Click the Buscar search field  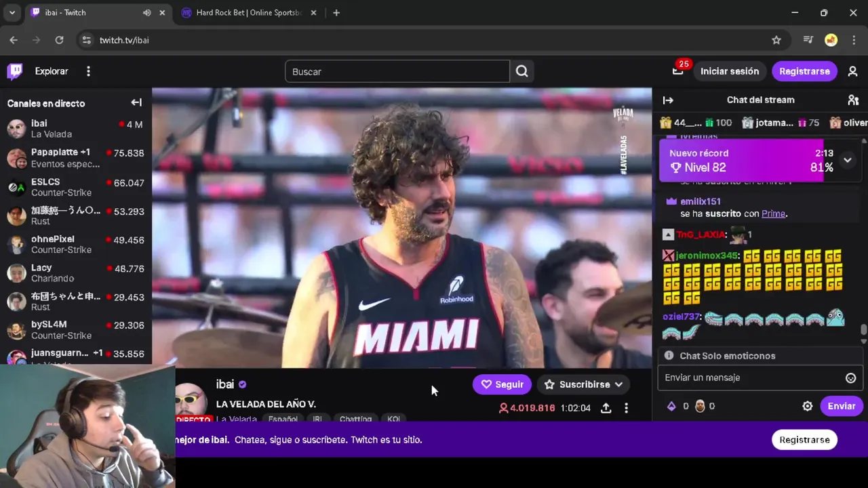(x=397, y=71)
